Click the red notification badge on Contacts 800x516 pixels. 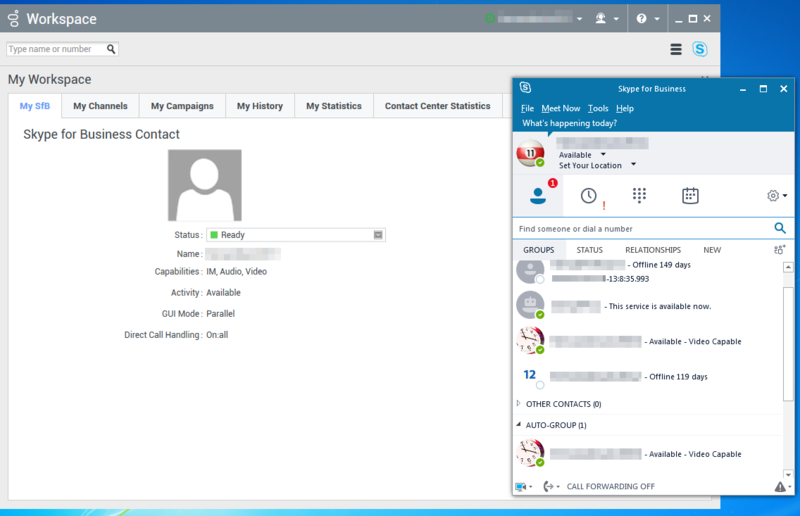[553, 183]
